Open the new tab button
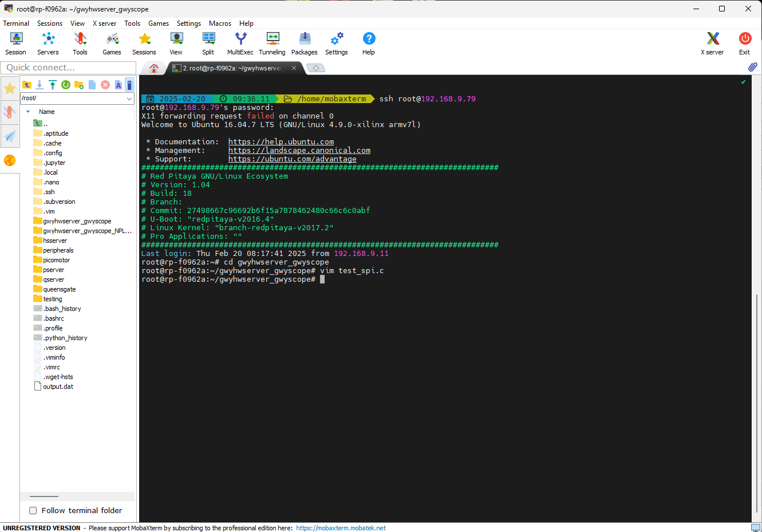The image size is (762, 532). click(x=315, y=68)
